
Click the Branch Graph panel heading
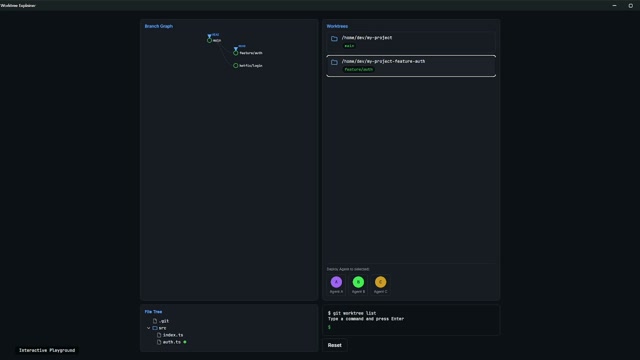point(159,26)
